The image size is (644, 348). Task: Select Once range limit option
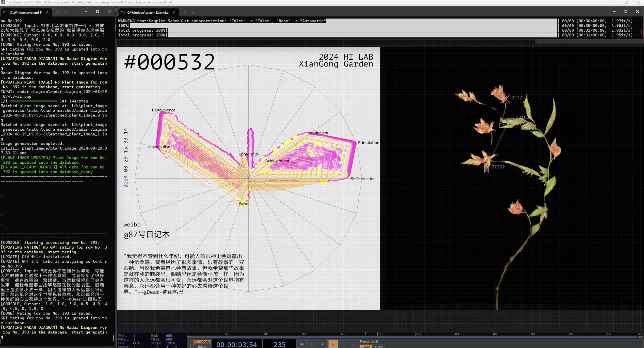click(379, 346)
